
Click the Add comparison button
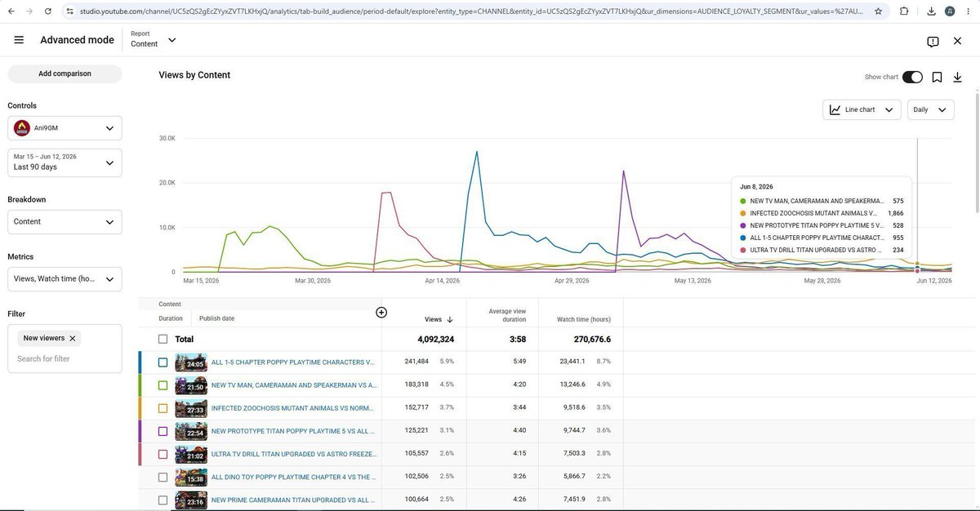[x=65, y=73]
